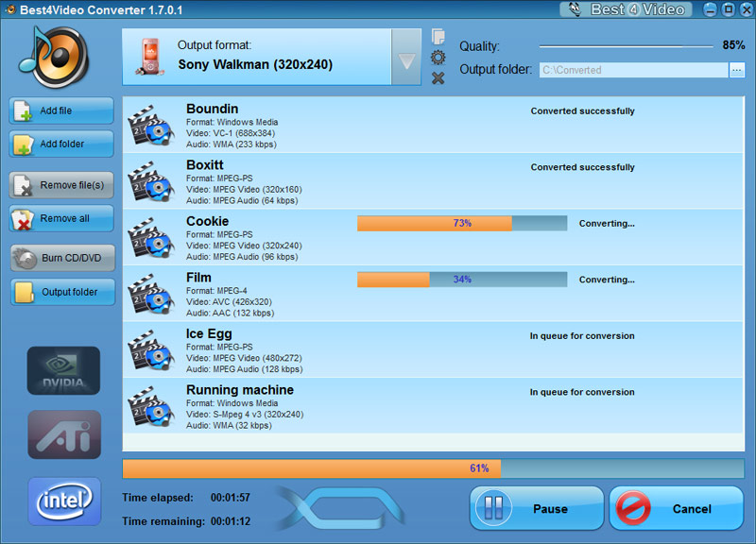Image resolution: width=756 pixels, height=544 pixels.
Task: Click Ice Egg's In queue for conversion status
Action: [582, 336]
